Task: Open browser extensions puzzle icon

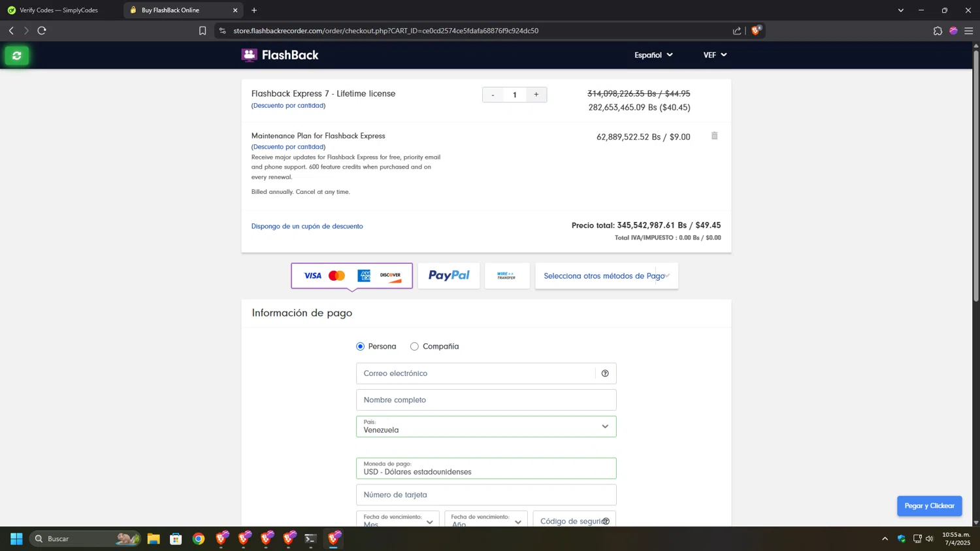Action: click(938, 31)
